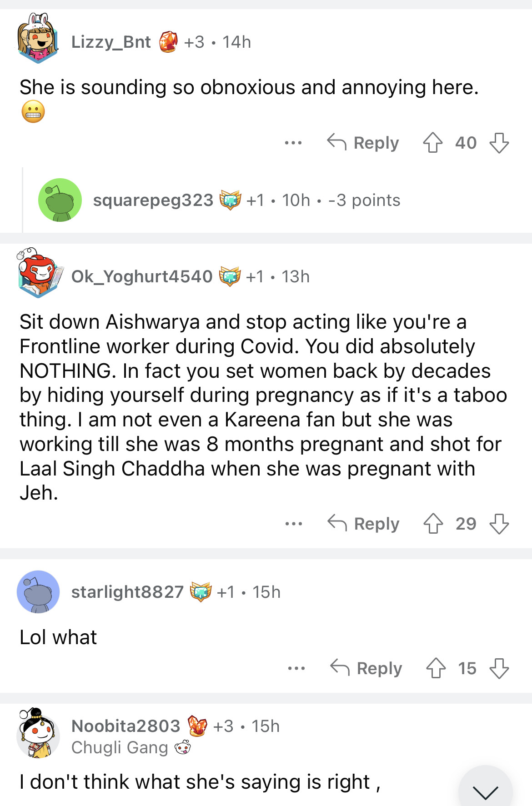Downvote Lizzy_Bnt's comment
The height and width of the screenshot is (806, 532).
pyautogui.click(x=499, y=143)
